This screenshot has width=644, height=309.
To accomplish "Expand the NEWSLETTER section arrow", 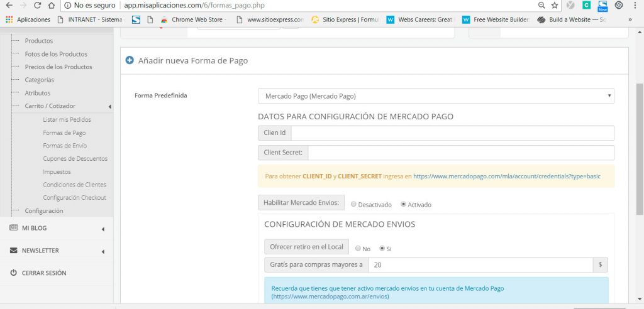I will (x=103, y=252).
